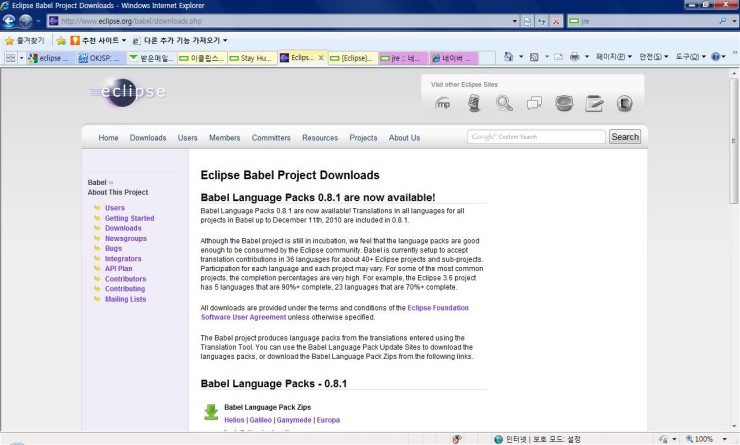Select Committers in the site navigation

coord(271,138)
